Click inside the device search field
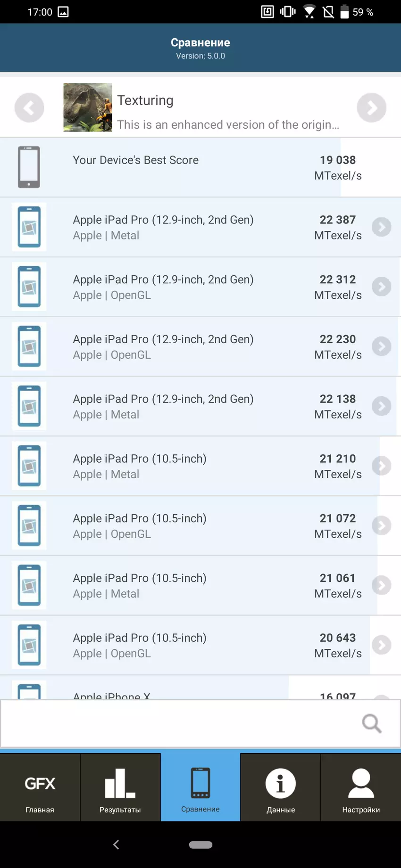Screen dimensions: 401x868 [x=179, y=723]
